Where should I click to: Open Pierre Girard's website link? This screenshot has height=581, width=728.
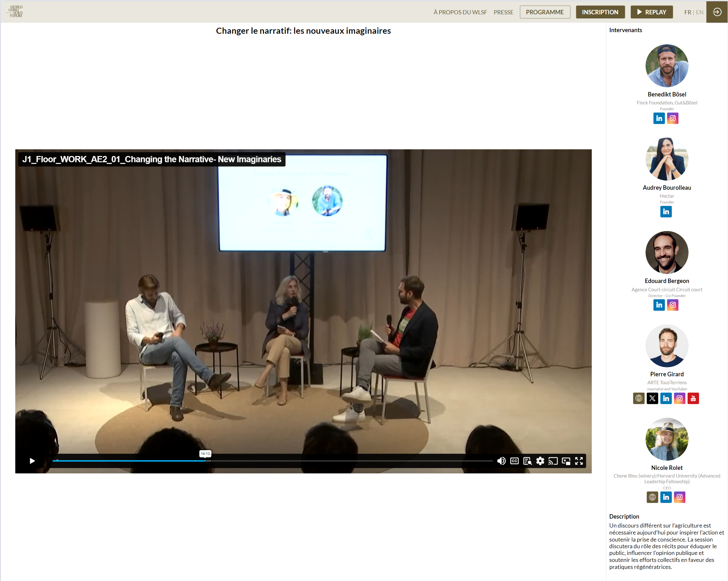[x=639, y=398]
